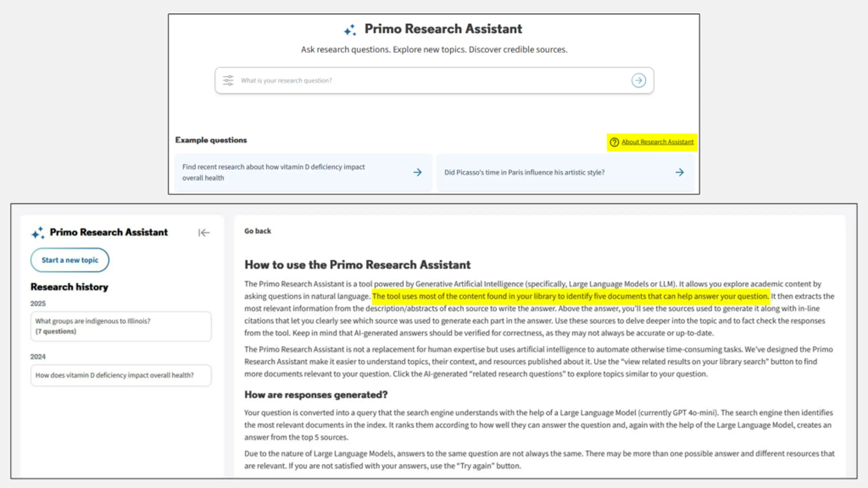Select the Picasso in Paris example question
The width and height of the screenshot is (868, 488).
pyautogui.click(x=565, y=172)
